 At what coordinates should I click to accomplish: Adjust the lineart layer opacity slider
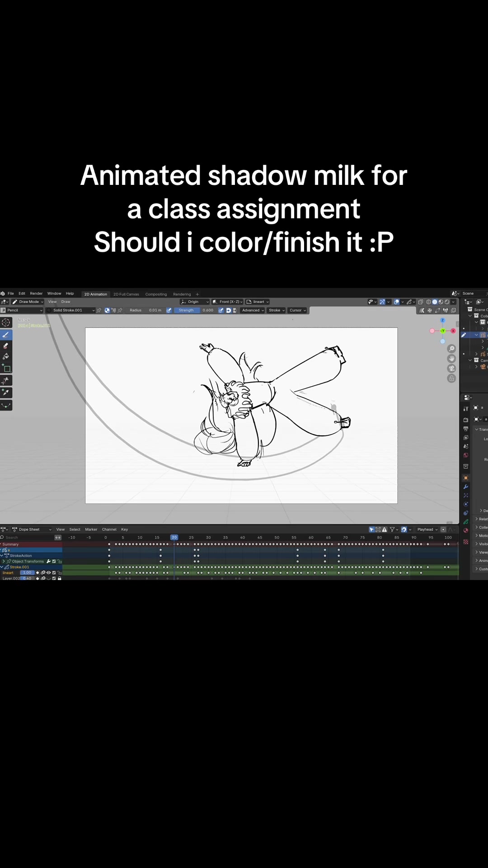[27, 573]
